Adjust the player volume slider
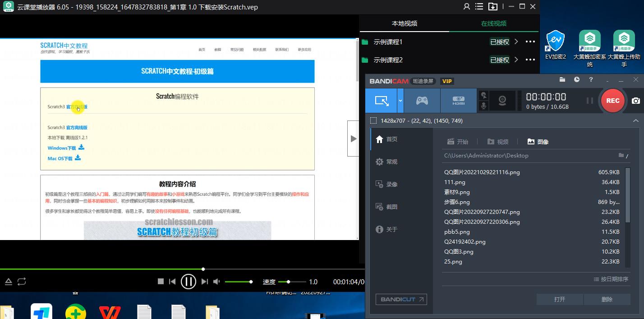Image resolution: width=644 pixels, height=319 pixels. [x=239, y=282]
